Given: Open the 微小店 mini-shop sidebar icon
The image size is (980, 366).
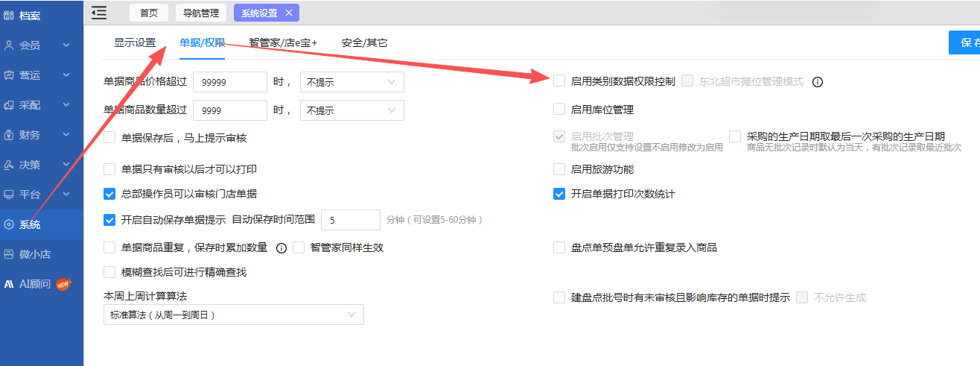Looking at the screenshot, I should tap(9, 254).
